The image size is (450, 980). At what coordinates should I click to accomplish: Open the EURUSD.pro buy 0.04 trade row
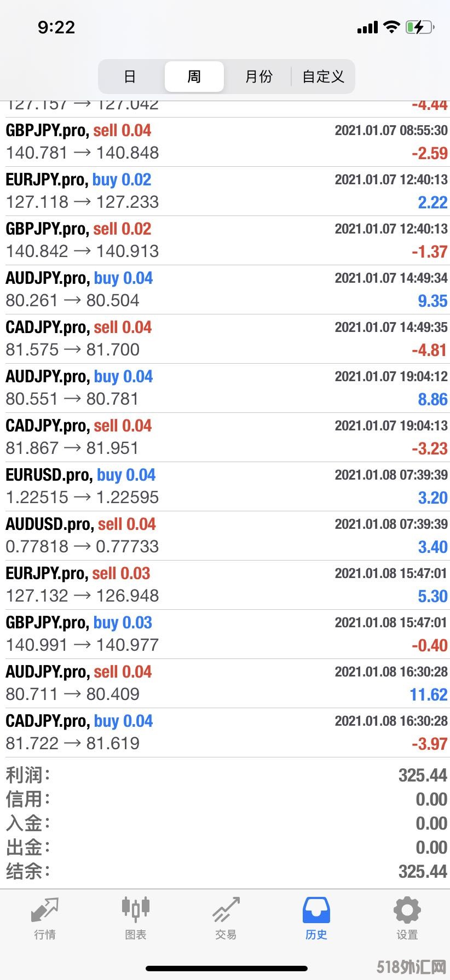[x=225, y=487]
